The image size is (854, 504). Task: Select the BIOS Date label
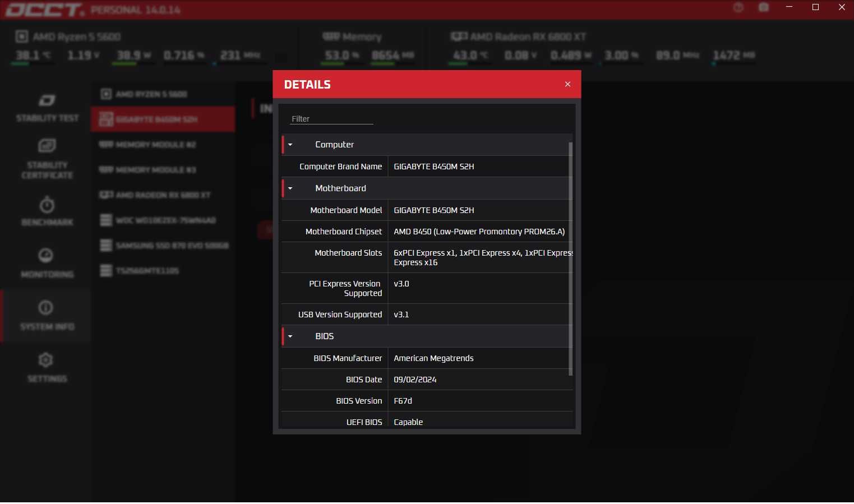click(x=364, y=380)
